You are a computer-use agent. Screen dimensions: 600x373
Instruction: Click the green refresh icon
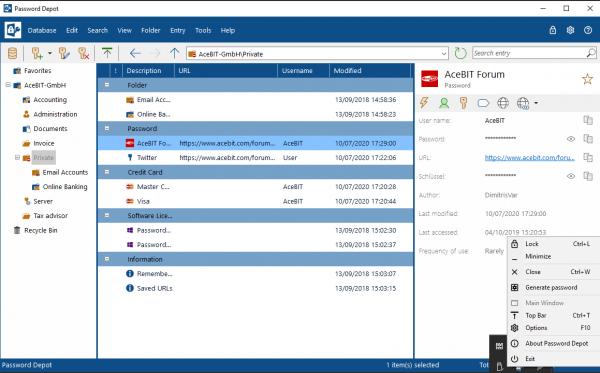coord(460,53)
